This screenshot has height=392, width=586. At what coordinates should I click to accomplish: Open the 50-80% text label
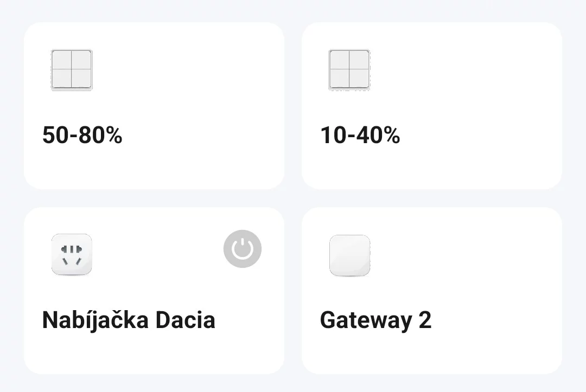(82, 135)
